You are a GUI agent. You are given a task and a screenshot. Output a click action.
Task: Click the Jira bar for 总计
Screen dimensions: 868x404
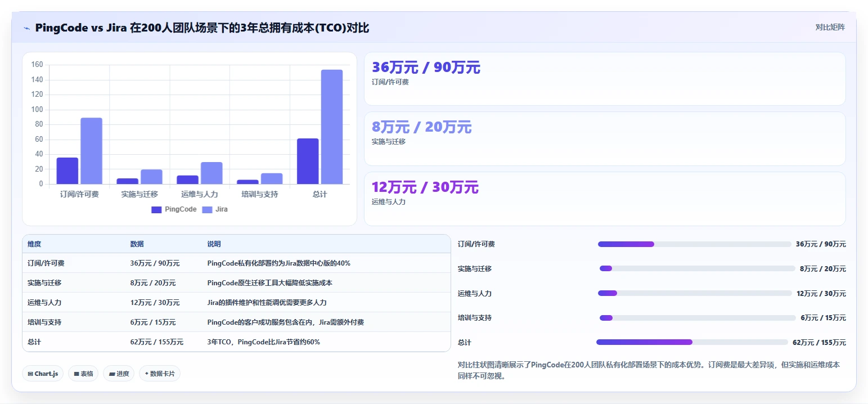click(x=332, y=127)
